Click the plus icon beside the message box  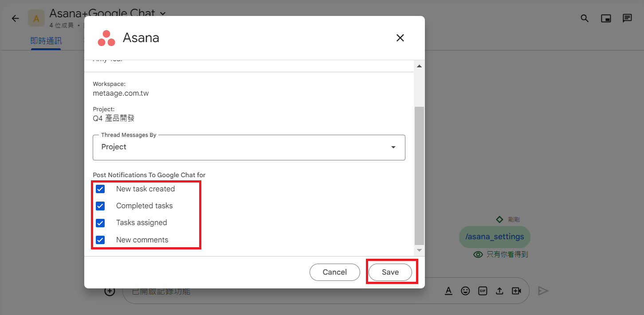pos(110,291)
